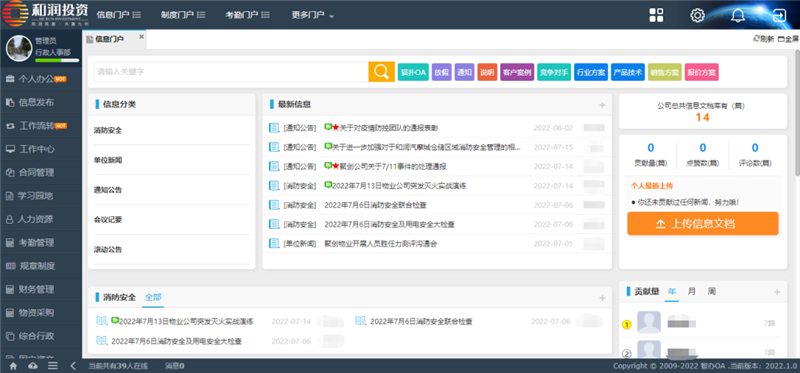
Task: Click plus icon in 贡献量 panel
Action: click(x=777, y=292)
